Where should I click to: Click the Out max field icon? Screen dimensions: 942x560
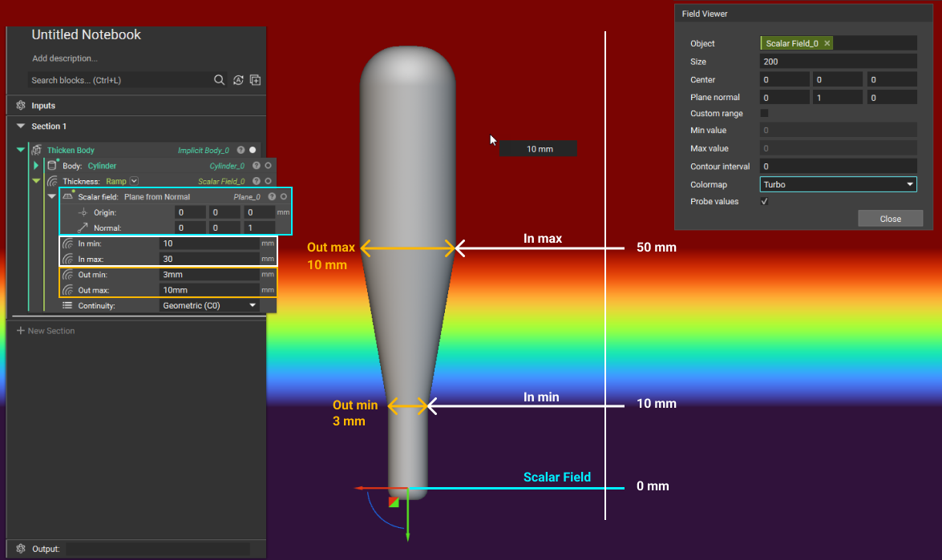tap(68, 290)
